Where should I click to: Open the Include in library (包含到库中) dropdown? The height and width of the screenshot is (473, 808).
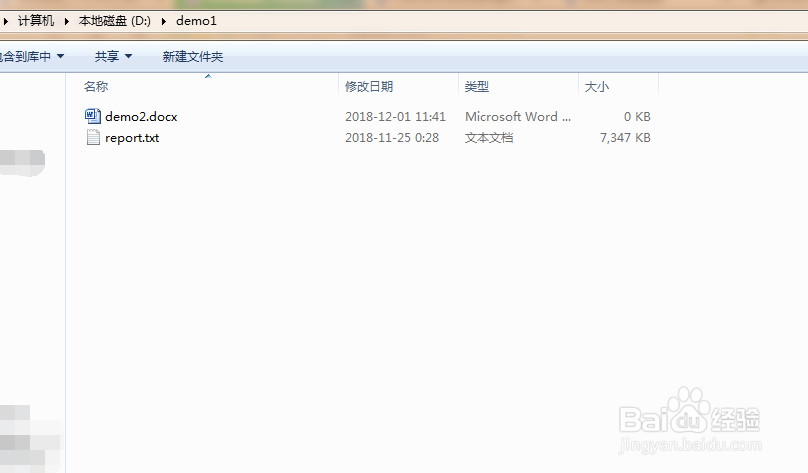[31, 56]
